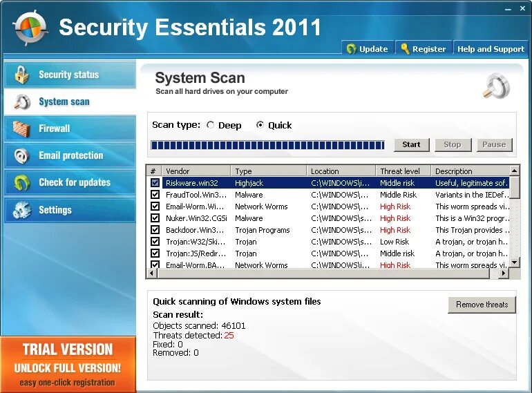Click the scan progress bar

tap(267, 145)
